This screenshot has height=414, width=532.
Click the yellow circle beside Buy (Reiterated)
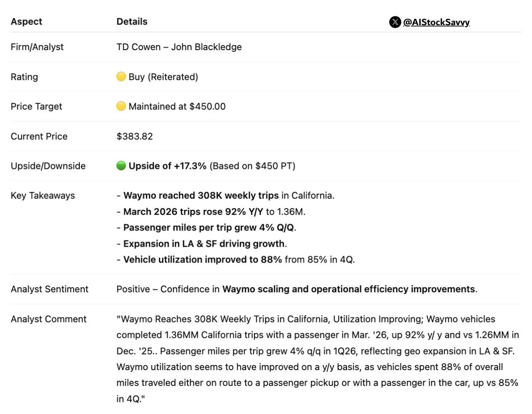(121, 77)
